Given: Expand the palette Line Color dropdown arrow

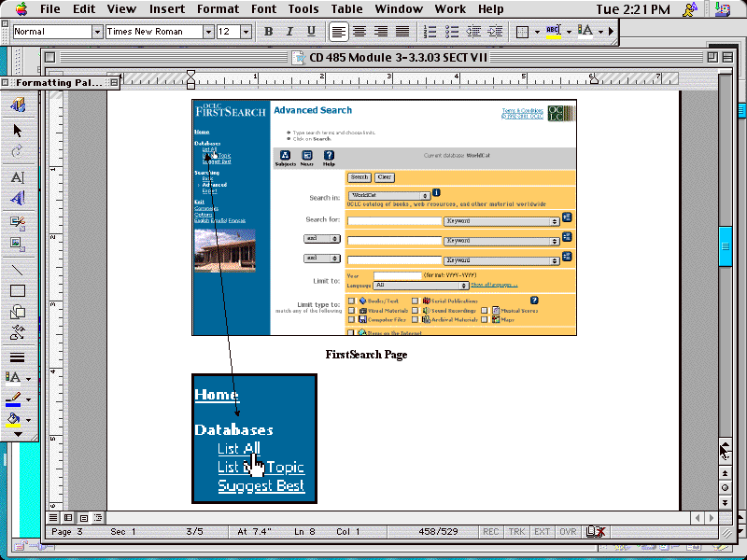Looking at the screenshot, I should 28,399.
